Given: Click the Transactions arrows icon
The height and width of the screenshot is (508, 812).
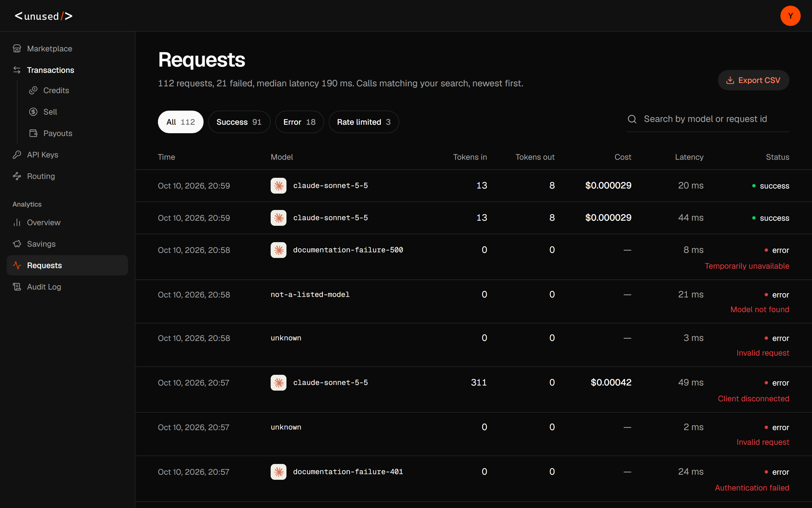Looking at the screenshot, I should [x=17, y=70].
